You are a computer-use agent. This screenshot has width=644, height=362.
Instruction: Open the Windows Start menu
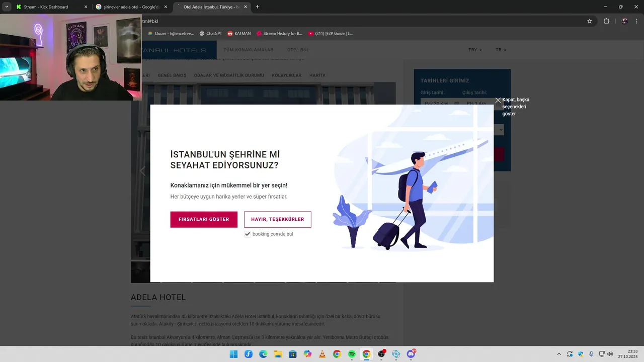(x=233, y=354)
